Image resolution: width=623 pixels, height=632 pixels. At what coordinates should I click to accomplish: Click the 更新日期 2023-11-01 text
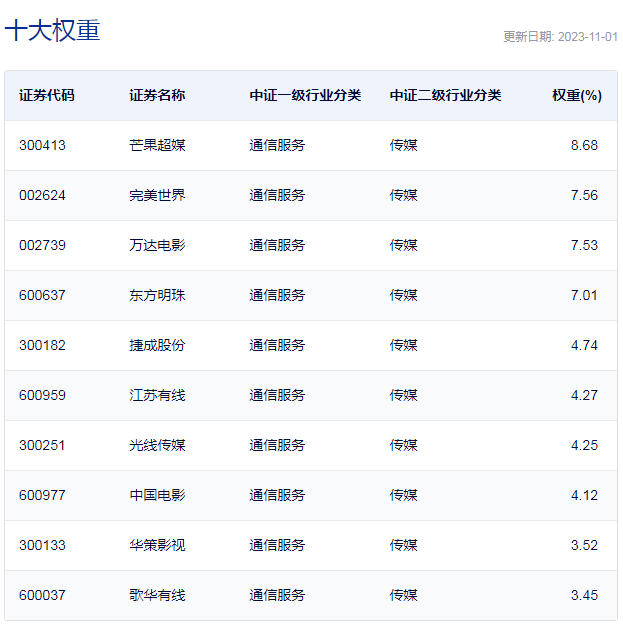coord(560,36)
